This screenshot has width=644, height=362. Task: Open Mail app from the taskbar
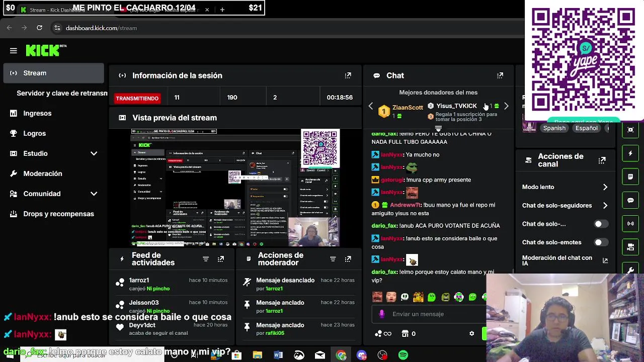click(320, 355)
